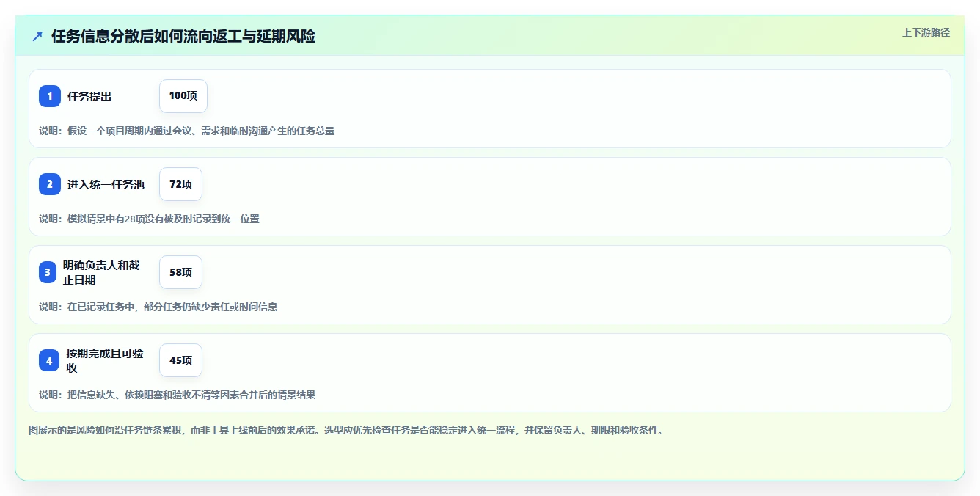Screen dimensions: 980x496
Task: Click the note about 28项没有被及时记录
Action: click(150, 219)
